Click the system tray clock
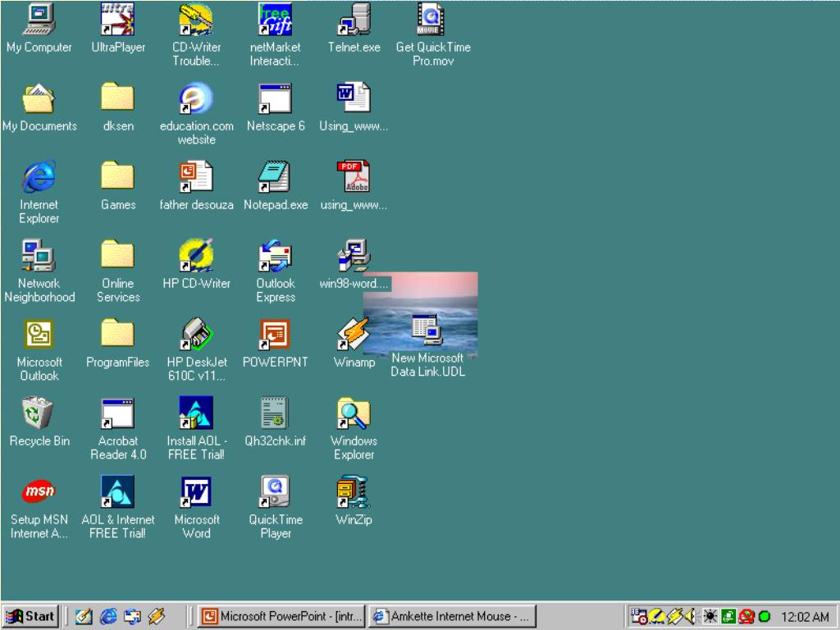The image size is (840, 630). [x=806, y=617]
